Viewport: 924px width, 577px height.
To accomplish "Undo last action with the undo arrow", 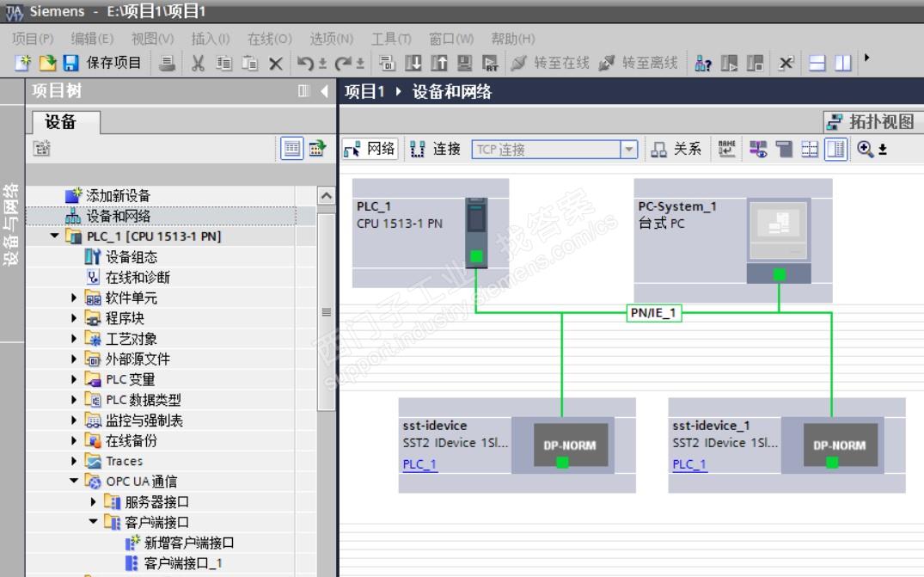I will [305, 63].
